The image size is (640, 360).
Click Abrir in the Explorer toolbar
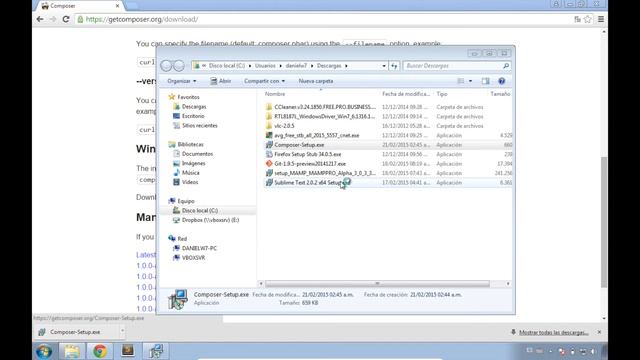221,81
